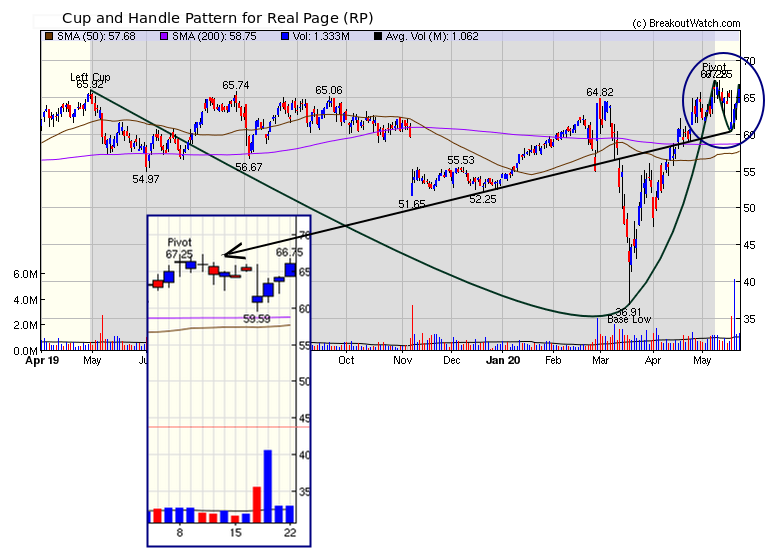Click the chart title 'Cup and Handle Pattern for Real Page (RP)'
The image size is (780, 548).
(x=217, y=18)
